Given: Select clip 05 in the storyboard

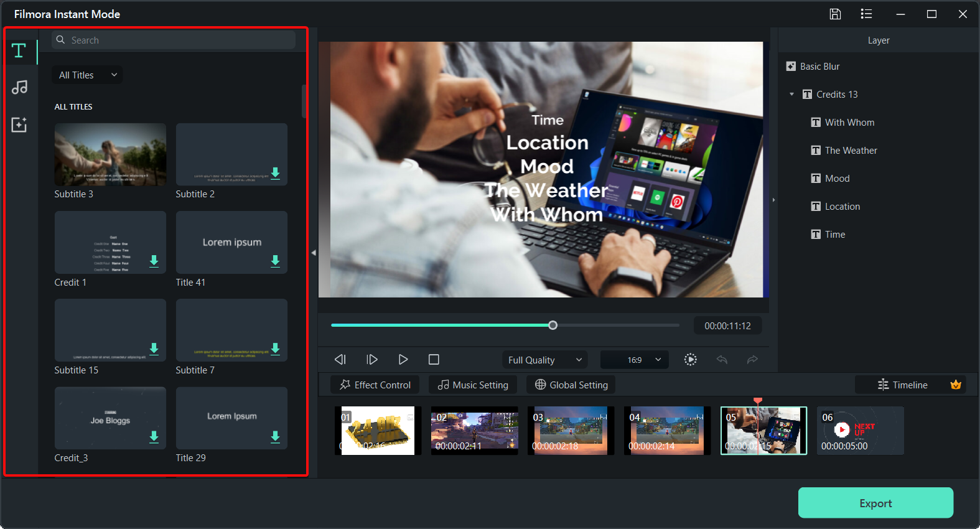Looking at the screenshot, I should tap(763, 431).
